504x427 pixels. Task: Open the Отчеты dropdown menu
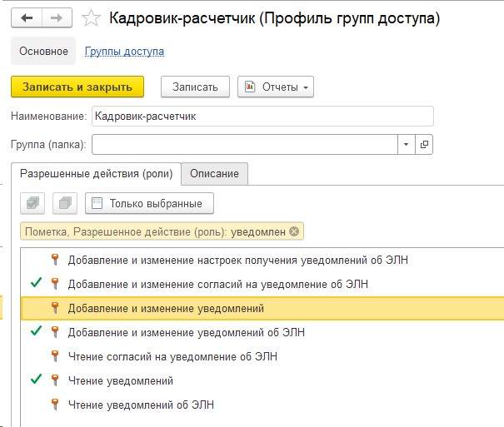276,87
